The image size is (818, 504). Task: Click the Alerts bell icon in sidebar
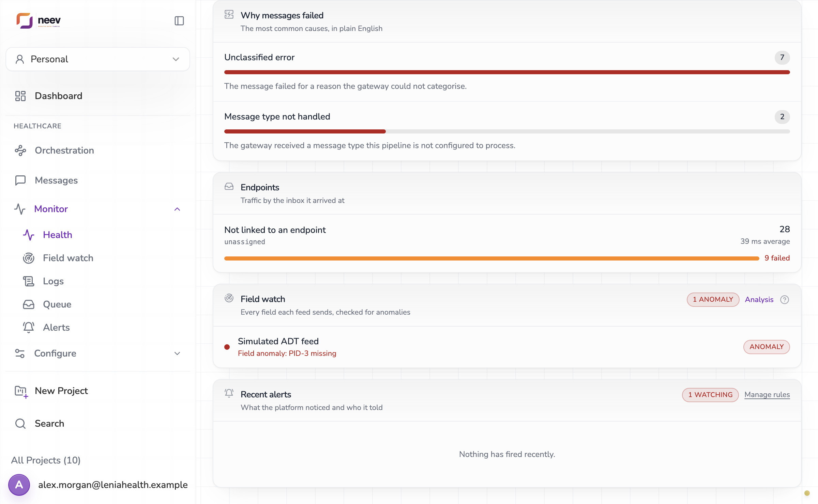tap(29, 328)
